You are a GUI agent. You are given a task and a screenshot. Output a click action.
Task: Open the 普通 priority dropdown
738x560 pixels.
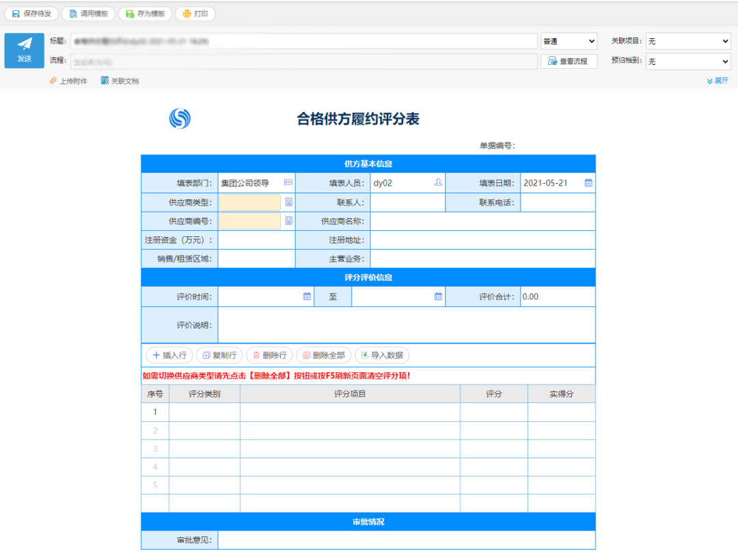click(569, 42)
